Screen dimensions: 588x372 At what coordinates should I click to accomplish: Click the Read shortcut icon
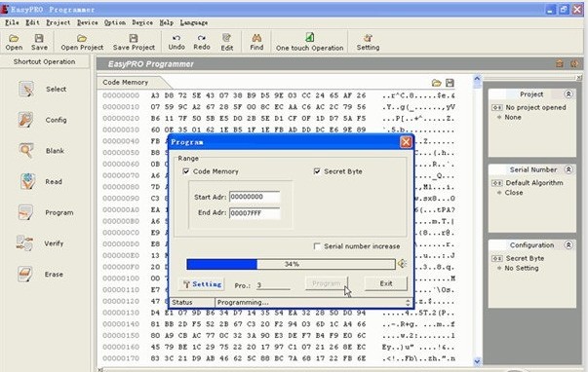pyautogui.click(x=27, y=181)
